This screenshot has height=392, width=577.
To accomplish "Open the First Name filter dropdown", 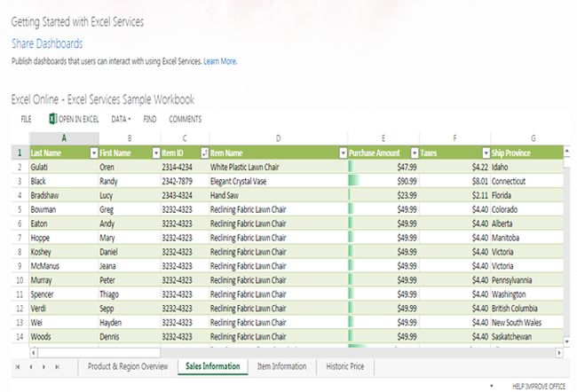I will pyautogui.click(x=156, y=153).
